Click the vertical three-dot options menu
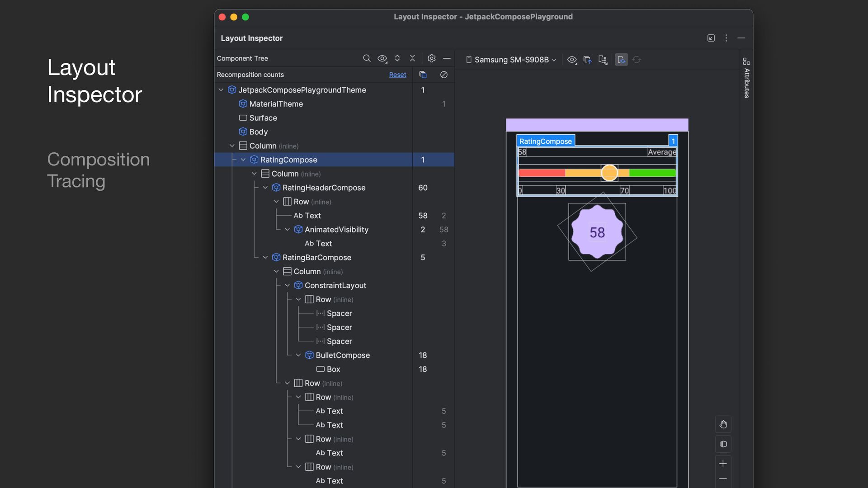 click(726, 38)
